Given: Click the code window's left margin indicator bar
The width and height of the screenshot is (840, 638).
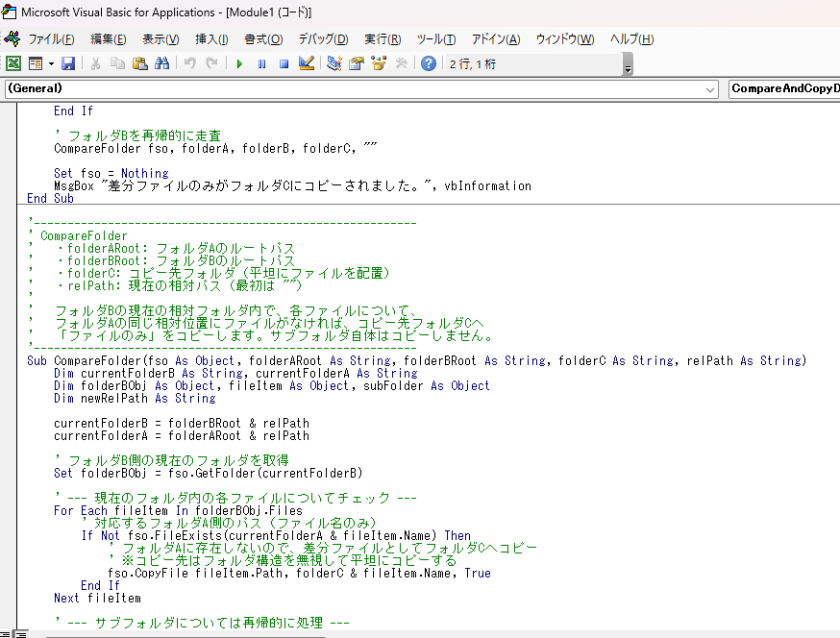Looking at the screenshot, I should pos(9,366).
